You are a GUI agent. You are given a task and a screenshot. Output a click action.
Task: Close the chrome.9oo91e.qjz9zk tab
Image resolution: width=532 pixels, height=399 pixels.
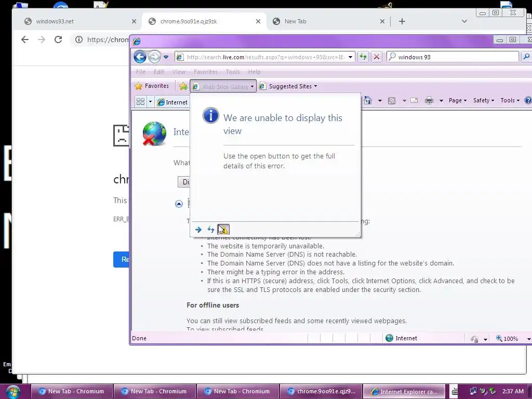click(258, 21)
